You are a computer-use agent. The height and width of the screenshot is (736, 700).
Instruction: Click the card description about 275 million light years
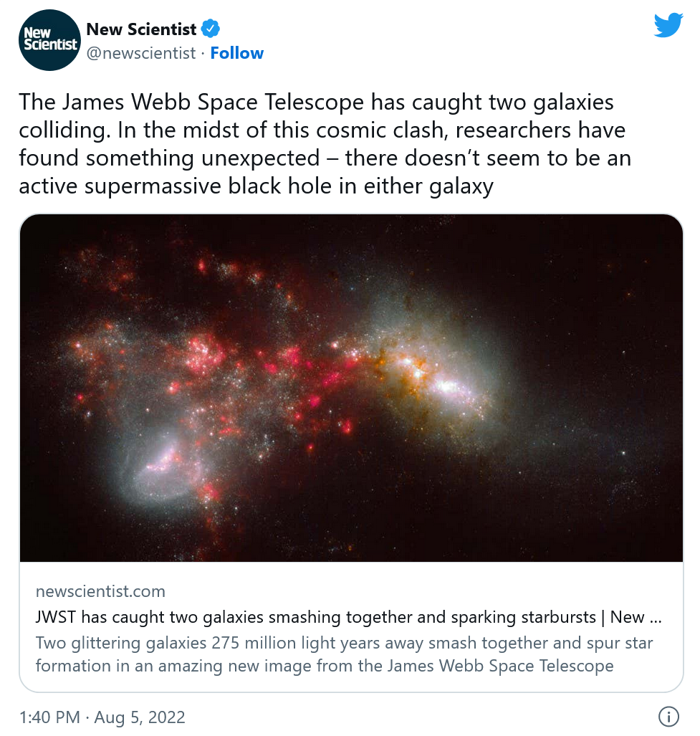click(344, 654)
